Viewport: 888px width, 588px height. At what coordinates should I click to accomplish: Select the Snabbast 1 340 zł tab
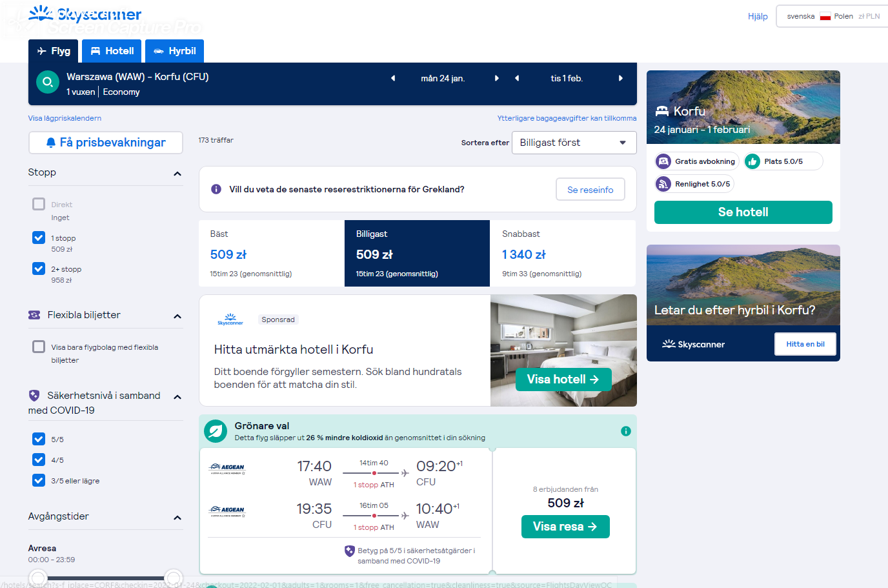pyautogui.click(x=563, y=254)
